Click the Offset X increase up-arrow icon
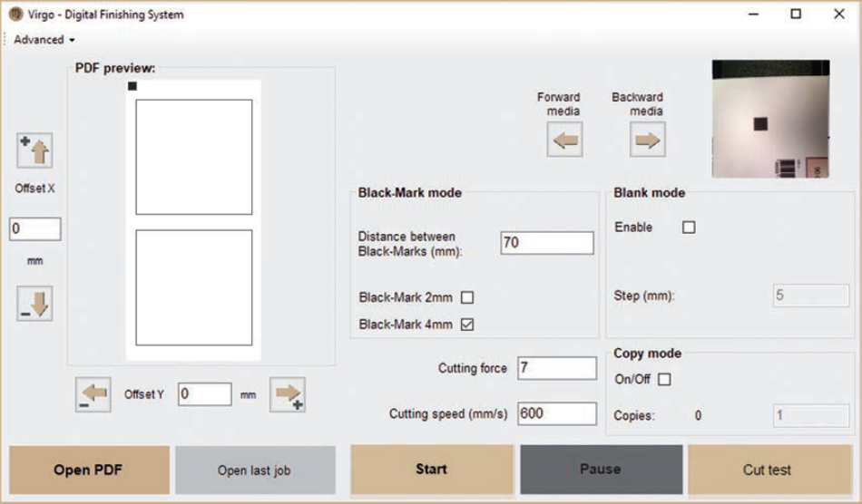Image resolution: width=862 pixels, height=504 pixels. [34, 150]
